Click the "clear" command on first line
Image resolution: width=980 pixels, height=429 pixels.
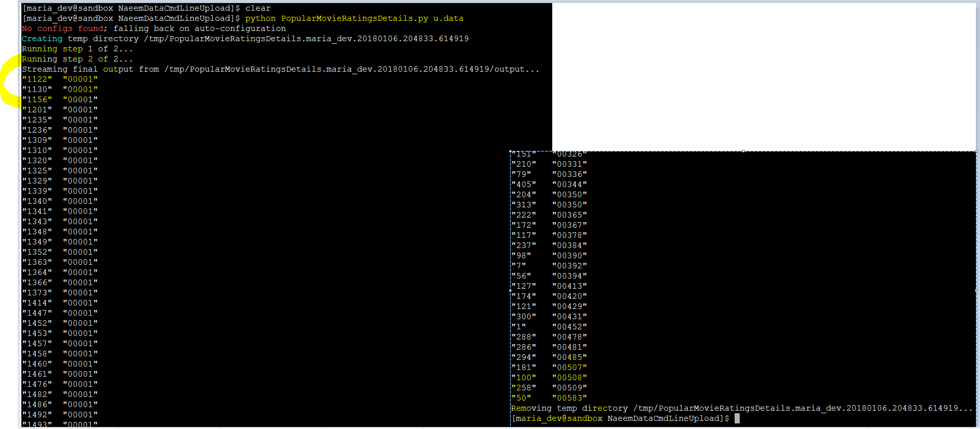pos(258,8)
